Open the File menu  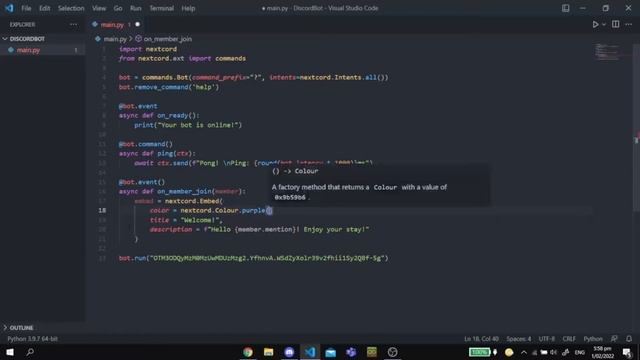[x=26, y=8]
